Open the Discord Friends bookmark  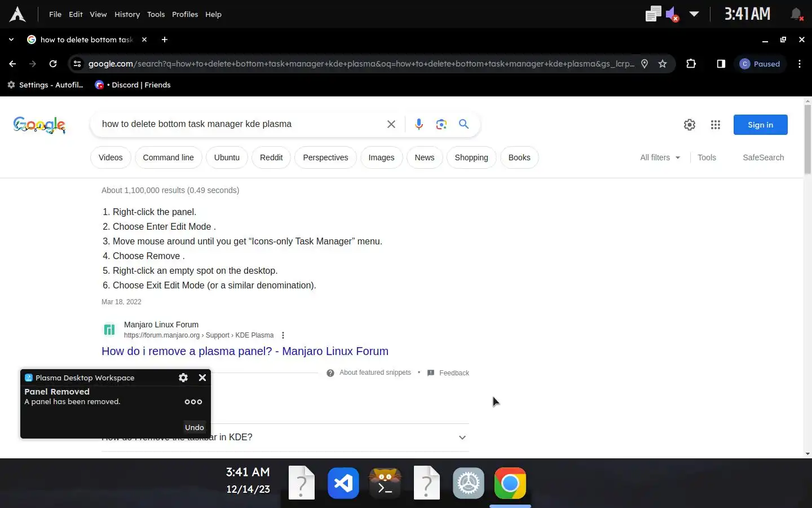click(133, 85)
